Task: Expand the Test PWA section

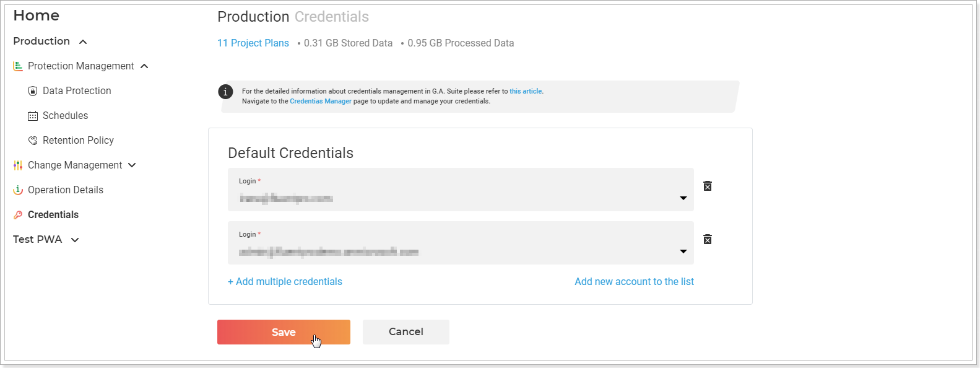Action: click(75, 240)
